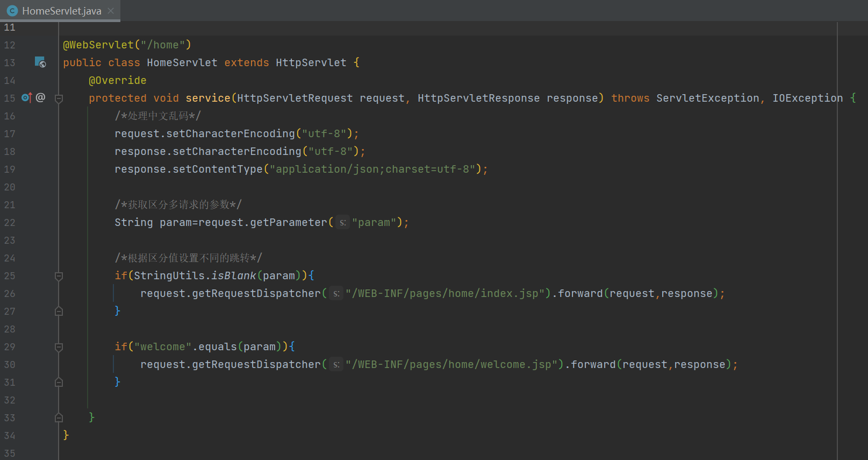
Task: Click the s: parameter hint on line 22
Action: (343, 222)
